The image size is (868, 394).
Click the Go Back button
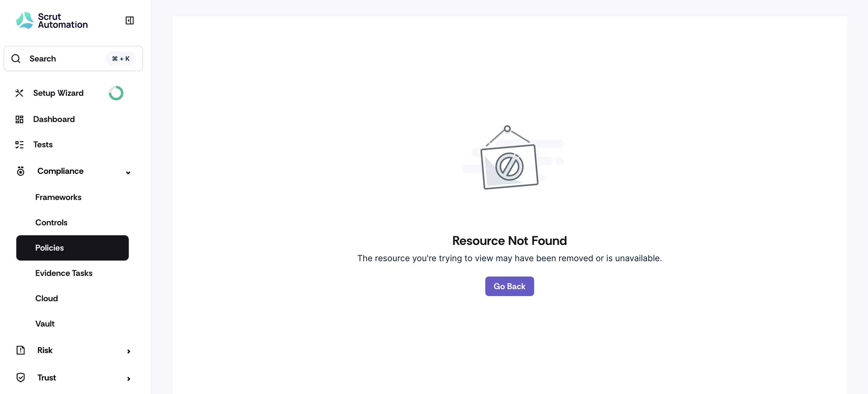coord(509,286)
